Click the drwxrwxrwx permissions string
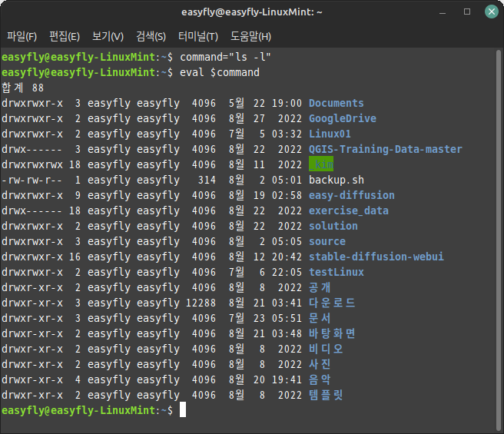The width and height of the screenshot is (504, 434). click(32, 164)
